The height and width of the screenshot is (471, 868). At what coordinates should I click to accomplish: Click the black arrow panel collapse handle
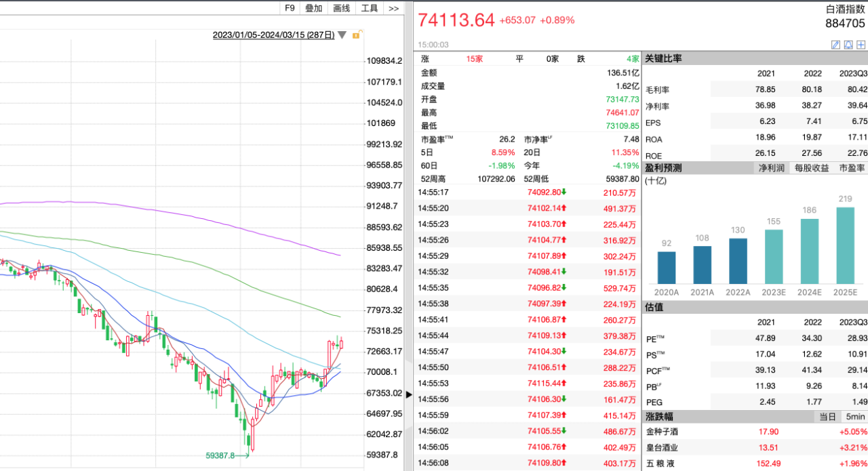[x=408, y=394]
